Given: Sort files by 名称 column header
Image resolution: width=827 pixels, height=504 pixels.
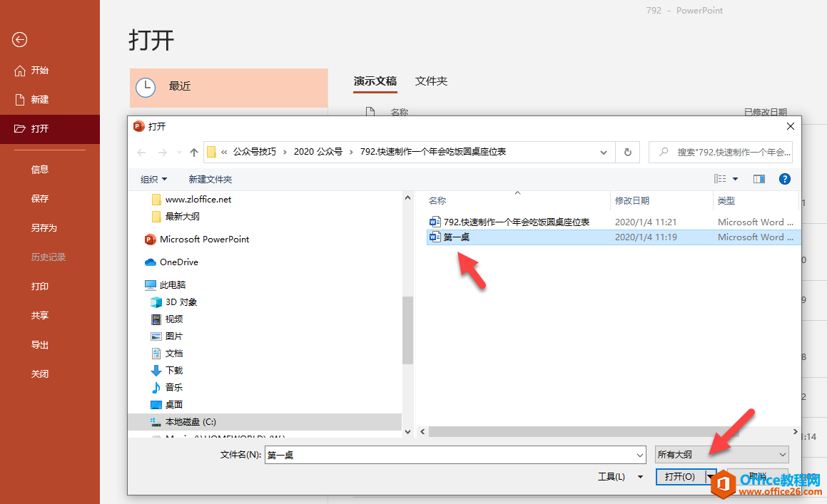Looking at the screenshot, I should [x=437, y=201].
